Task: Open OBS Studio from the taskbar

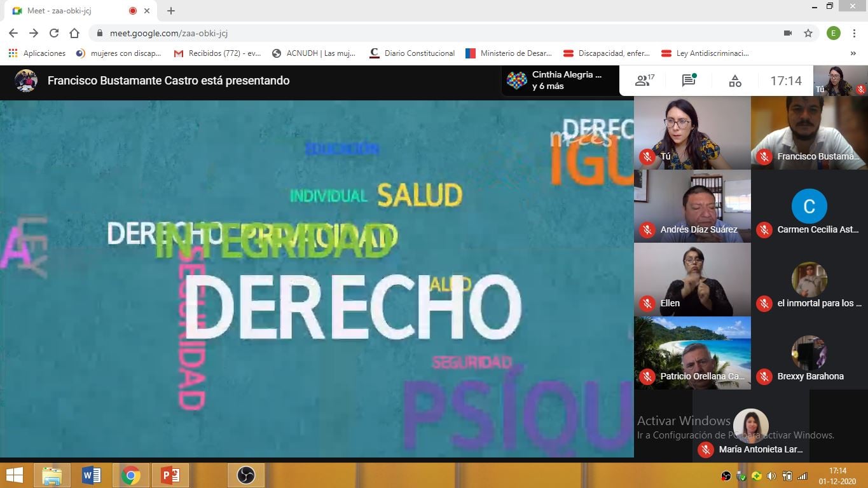Action: coord(245,475)
